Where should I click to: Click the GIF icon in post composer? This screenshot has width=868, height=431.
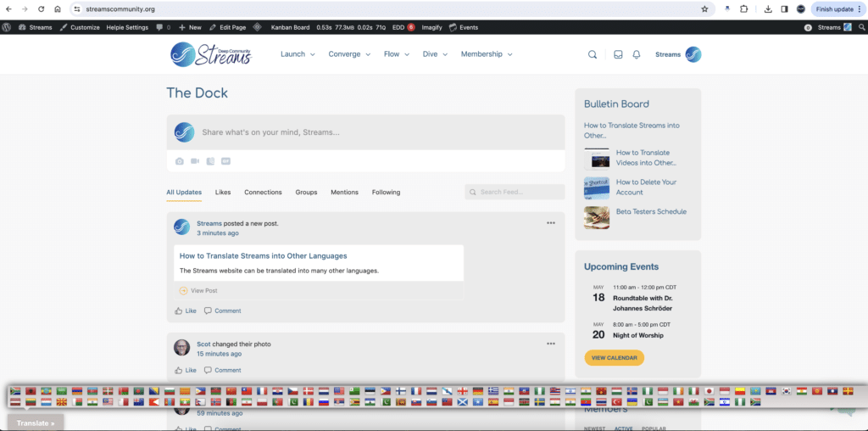[225, 161]
